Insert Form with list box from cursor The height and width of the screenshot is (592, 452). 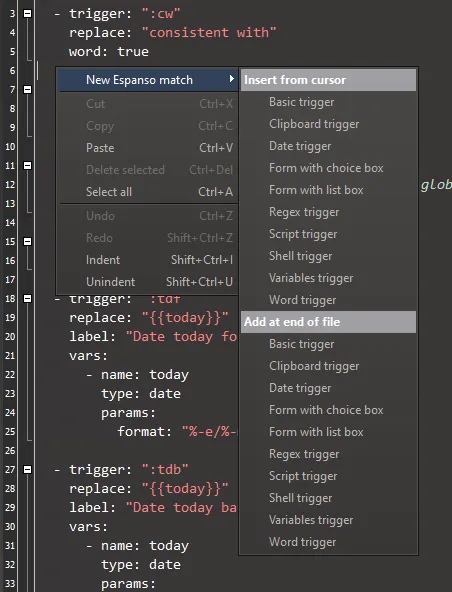[x=328, y=190]
